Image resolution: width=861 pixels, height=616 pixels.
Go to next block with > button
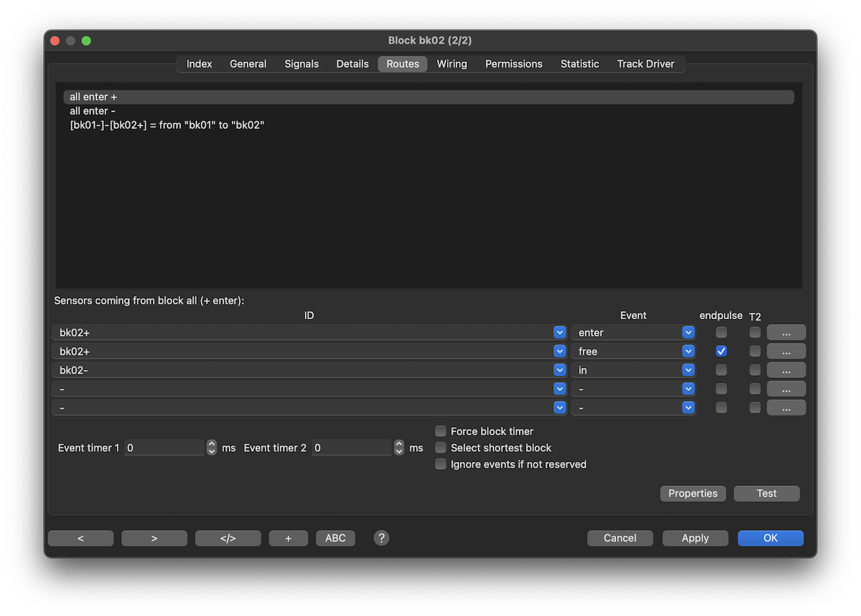point(154,538)
